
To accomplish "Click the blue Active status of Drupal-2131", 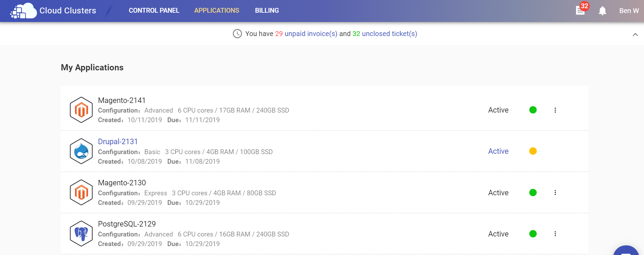I will 498,151.
